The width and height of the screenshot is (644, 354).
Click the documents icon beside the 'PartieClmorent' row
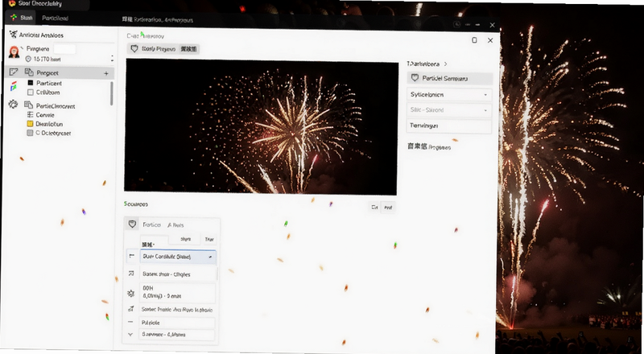pos(29,105)
